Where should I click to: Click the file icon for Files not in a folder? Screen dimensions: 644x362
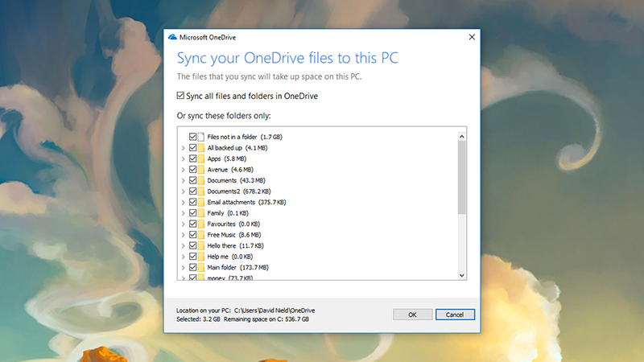coord(200,137)
